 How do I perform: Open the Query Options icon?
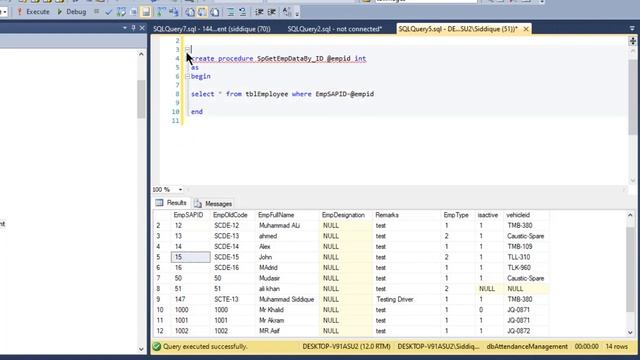133,12
